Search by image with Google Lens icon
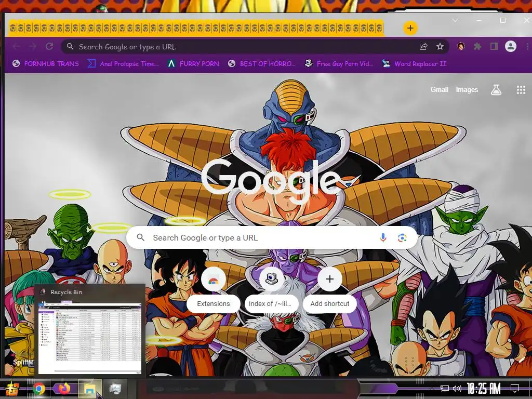 coord(402,238)
